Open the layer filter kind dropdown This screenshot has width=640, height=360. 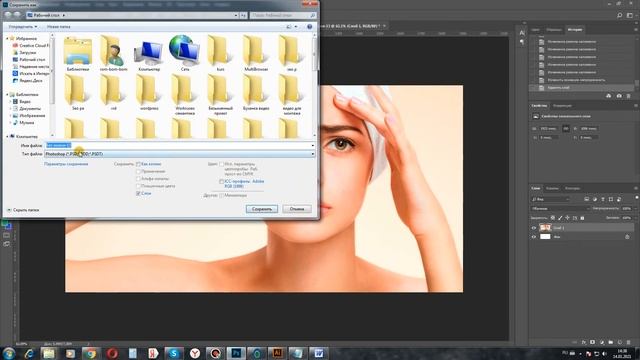pyautogui.click(x=550, y=199)
